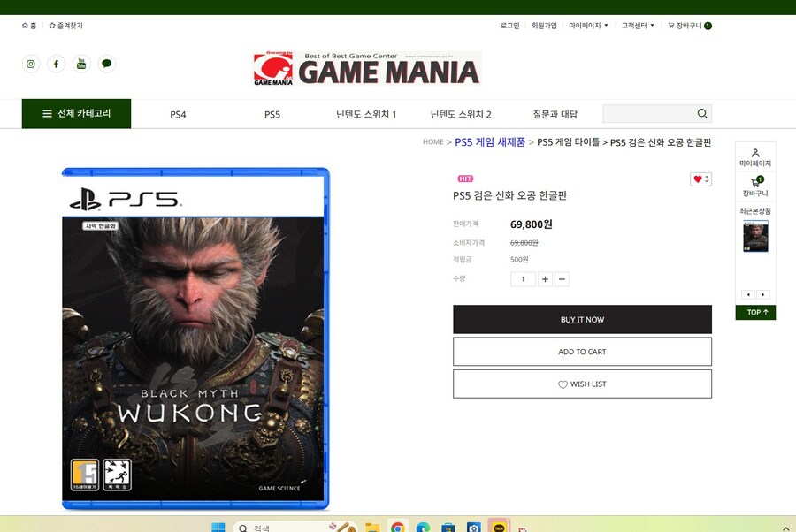Switch to the PS5 navigation tab
Image resolution: width=796 pixels, height=532 pixels.
click(272, 113)
